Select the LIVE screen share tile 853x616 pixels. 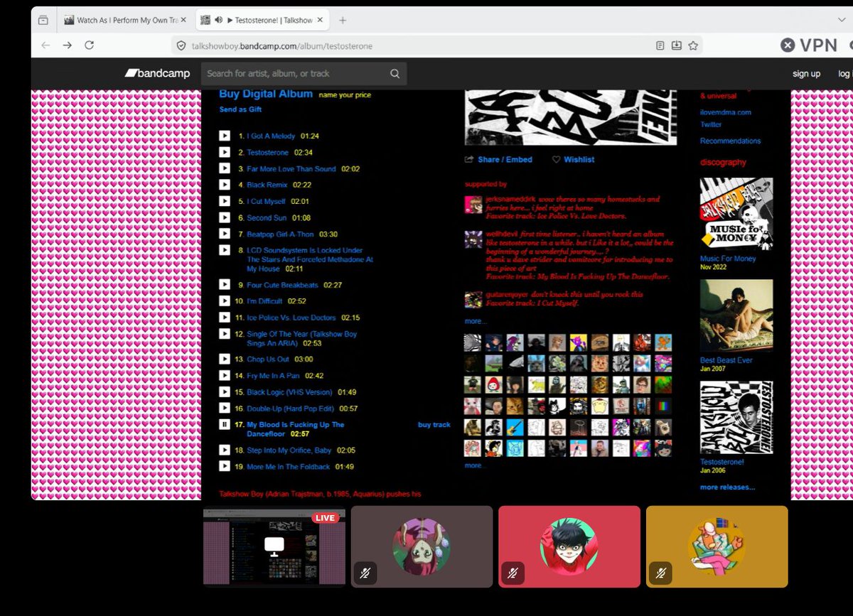click(274, 546)
